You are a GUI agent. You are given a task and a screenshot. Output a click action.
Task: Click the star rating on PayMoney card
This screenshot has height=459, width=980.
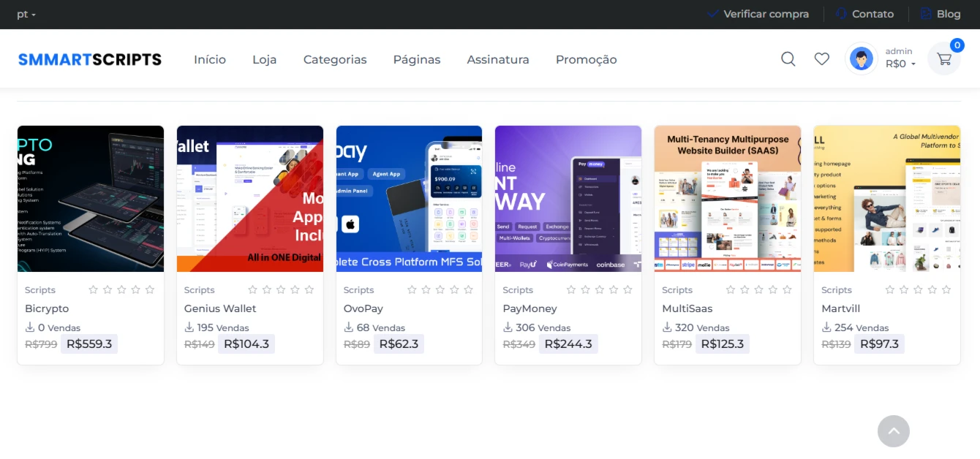pyautogui.click(x=600, y=289)
